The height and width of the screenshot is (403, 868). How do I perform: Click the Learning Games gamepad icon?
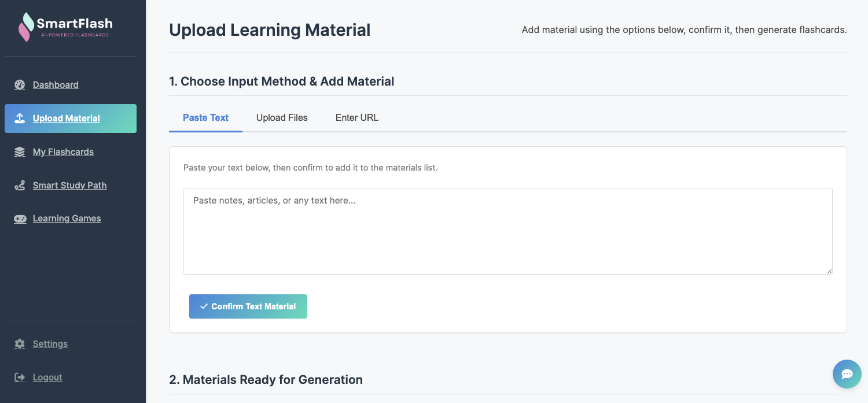point(20,219)
